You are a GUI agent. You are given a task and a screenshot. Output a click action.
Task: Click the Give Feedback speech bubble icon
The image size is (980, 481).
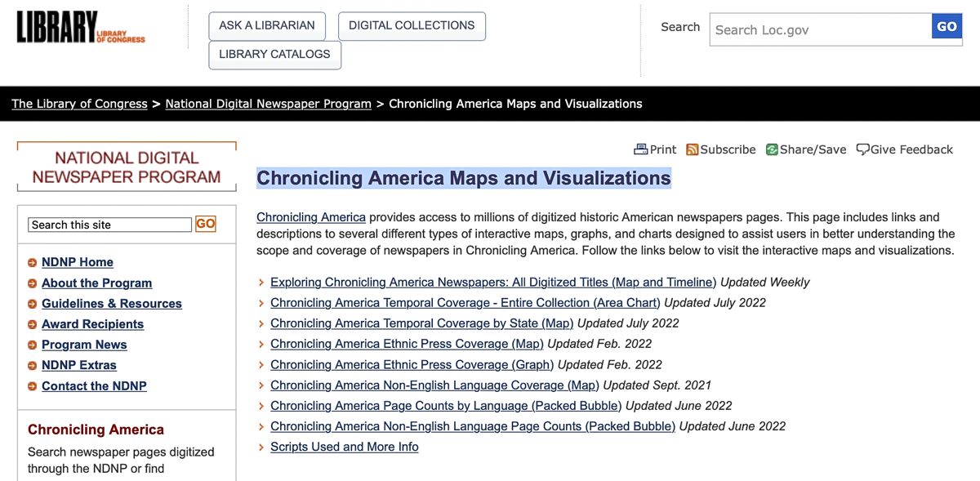[x=862, y=149]
